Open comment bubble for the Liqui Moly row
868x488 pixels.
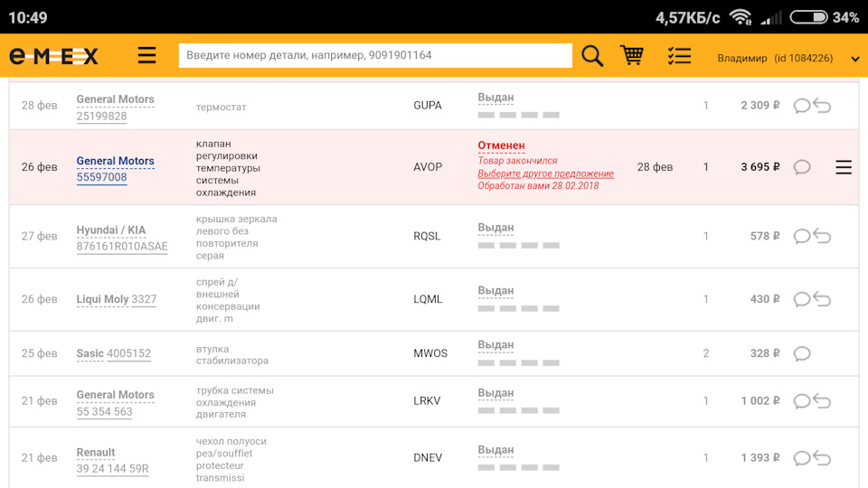[x=802, y=299]
